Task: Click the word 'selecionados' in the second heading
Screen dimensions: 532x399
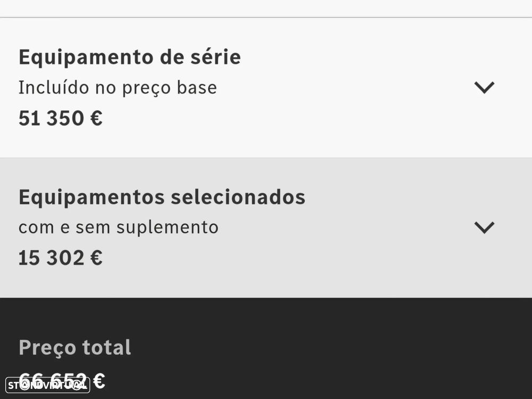Action: (x=238, y=197)
